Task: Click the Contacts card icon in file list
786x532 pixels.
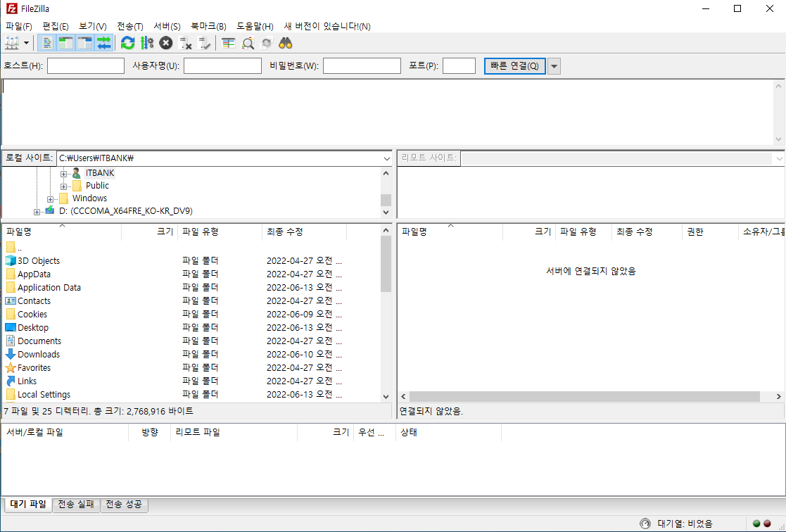Action: click(x=11, y=301)
